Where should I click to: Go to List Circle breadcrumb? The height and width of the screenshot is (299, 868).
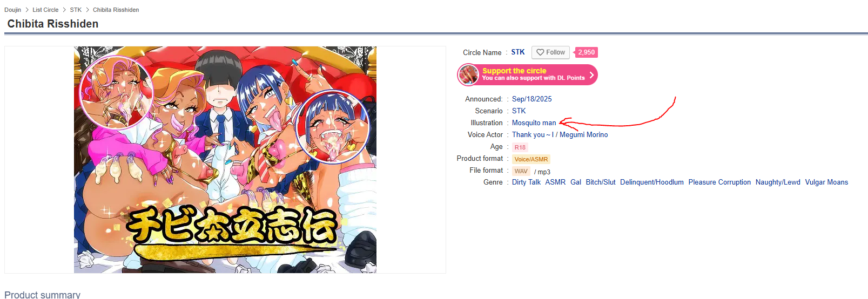click(x=45, y=10)
